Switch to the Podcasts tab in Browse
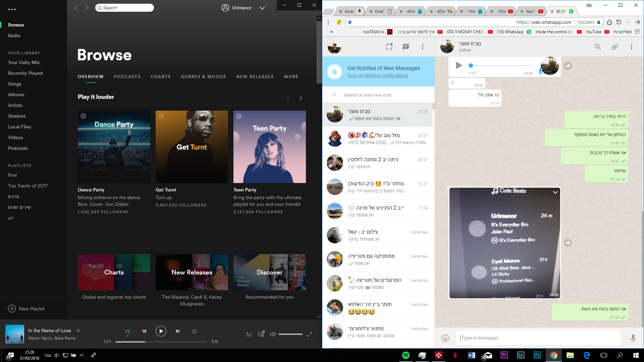 [x=127, y=77]
